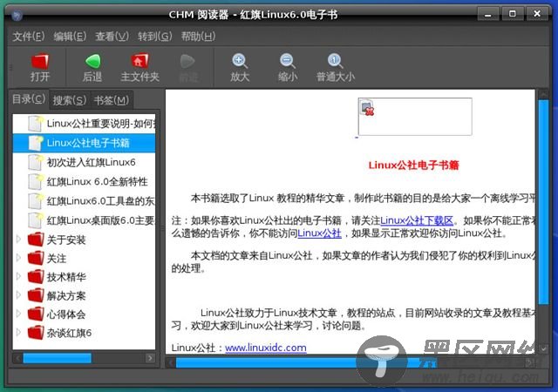The width and height of the screenshot is (558, 392).
Task: Select 红旗Linux桌面版6.0主要 tree entry
Action: [x=84, y=220]
